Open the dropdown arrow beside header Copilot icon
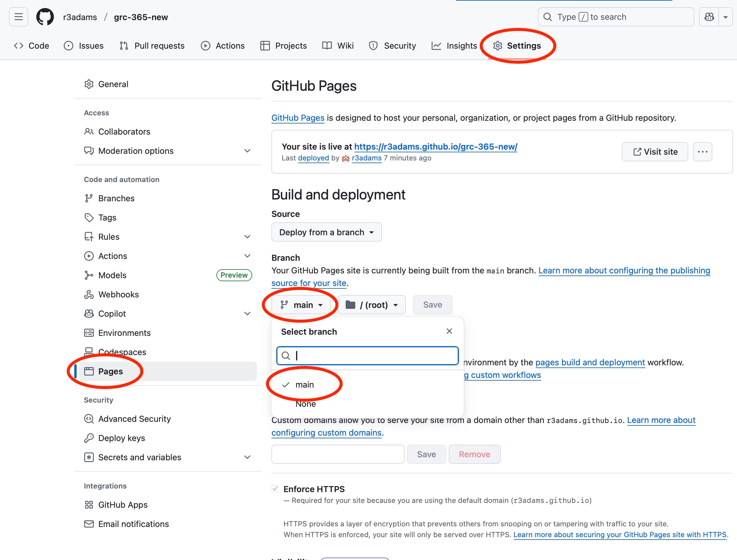This screenshot has height=560, width=737. [x=725, y=17]
